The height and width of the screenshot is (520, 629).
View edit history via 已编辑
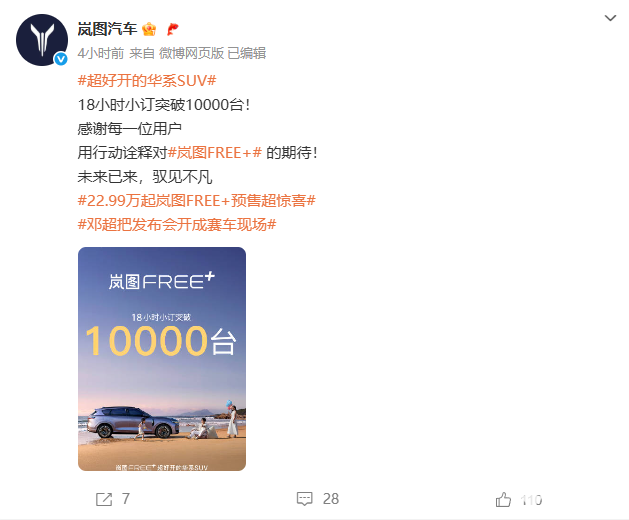[246, 53]
